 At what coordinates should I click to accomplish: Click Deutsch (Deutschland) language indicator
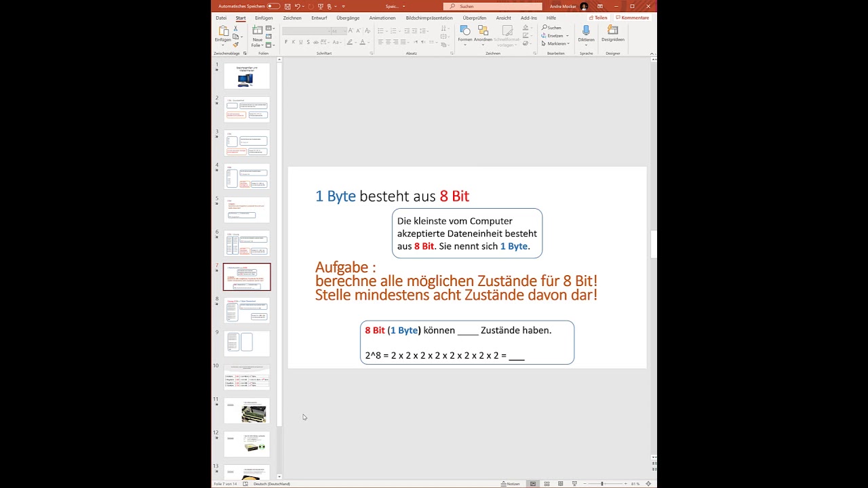click(x=271, y=484)
